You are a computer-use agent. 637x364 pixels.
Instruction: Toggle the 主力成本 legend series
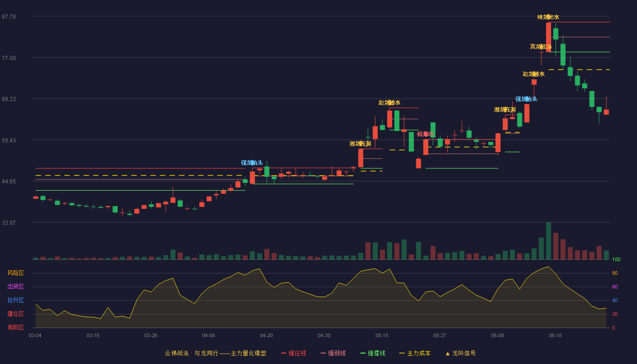pyautogui.click(x=415, y=353)
